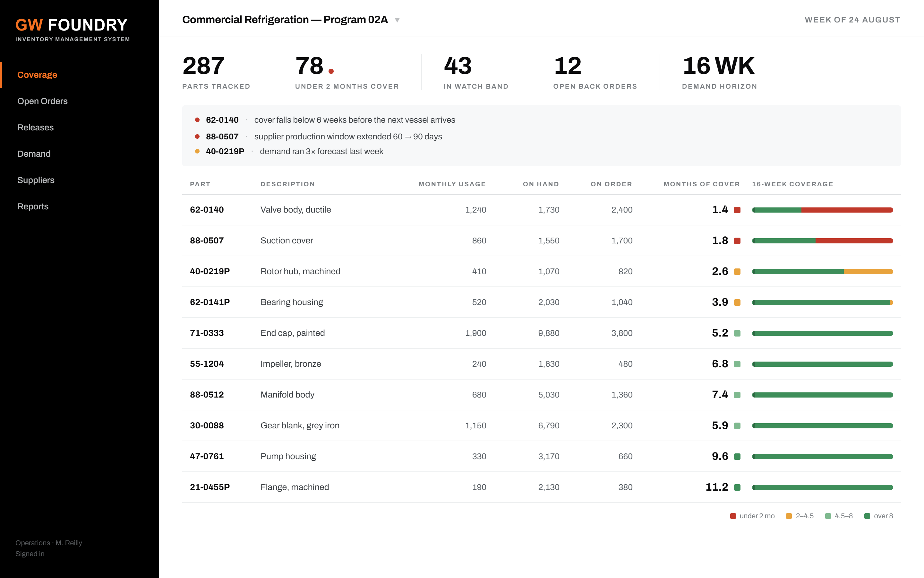The width and height of the screenshot is (924, 578).
Task: Click dark green square for Flange row
Action: pos(737,487)
